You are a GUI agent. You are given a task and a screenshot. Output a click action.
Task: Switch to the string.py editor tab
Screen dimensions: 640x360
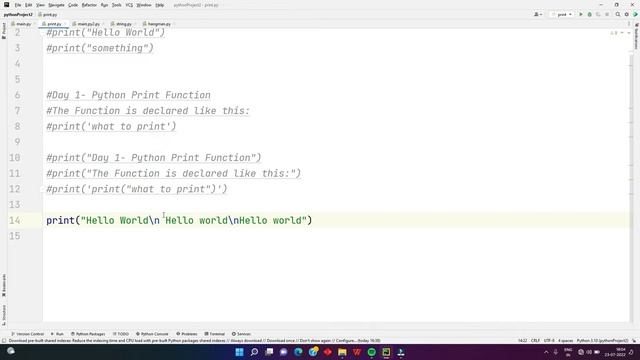[x=124, y=24]
